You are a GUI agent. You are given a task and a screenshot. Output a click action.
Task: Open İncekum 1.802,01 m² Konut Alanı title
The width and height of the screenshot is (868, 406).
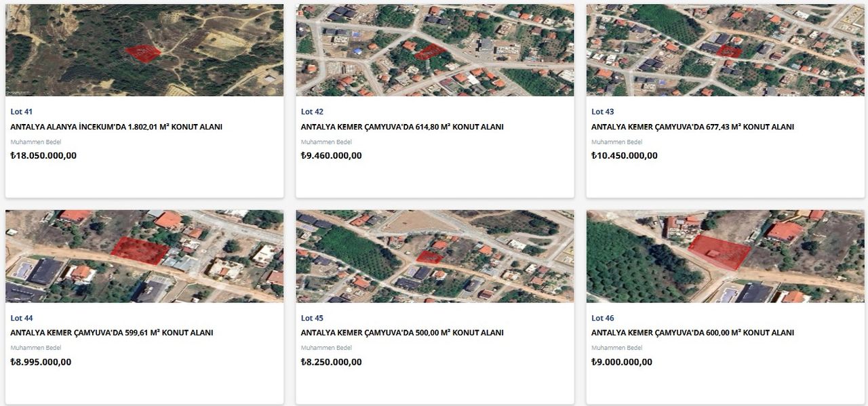(x=117, y=127)
